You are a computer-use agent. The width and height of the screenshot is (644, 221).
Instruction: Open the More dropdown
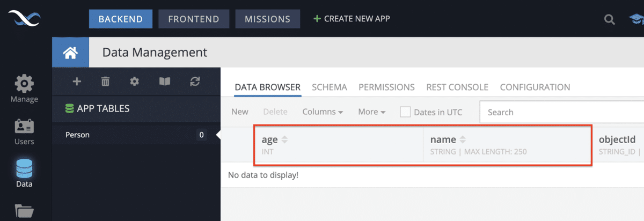[x=372, y=112]
